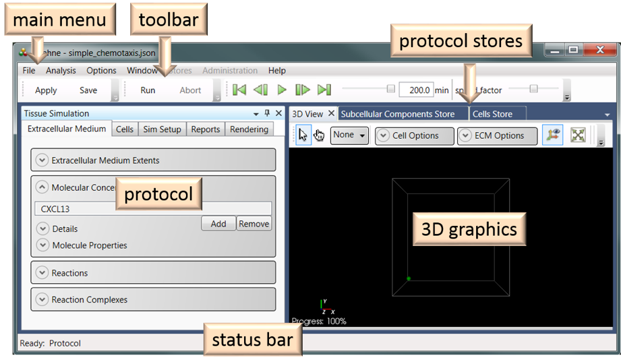Open the Help menu

[277, 71]
